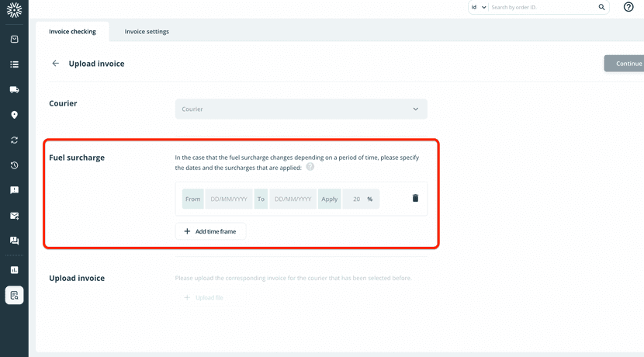Select the Invoice checking tab
Viewport: 644px width, 357px height.
(x=72, y=32)
